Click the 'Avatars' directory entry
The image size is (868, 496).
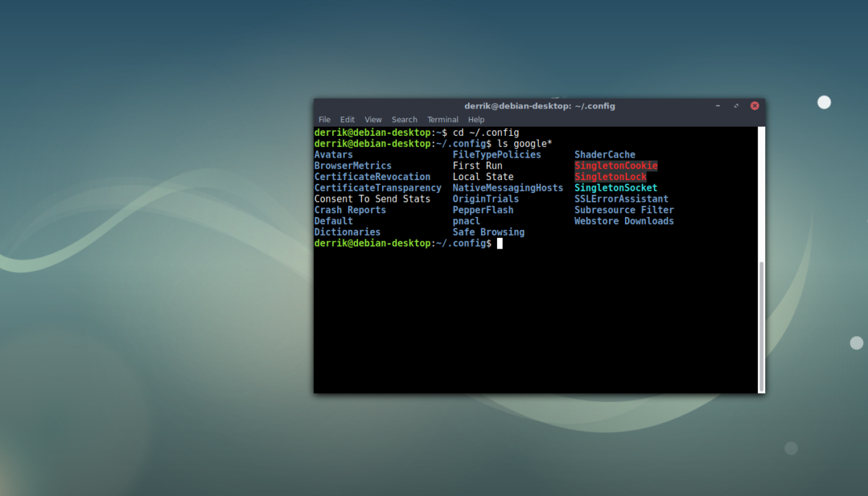coord(333,155)
